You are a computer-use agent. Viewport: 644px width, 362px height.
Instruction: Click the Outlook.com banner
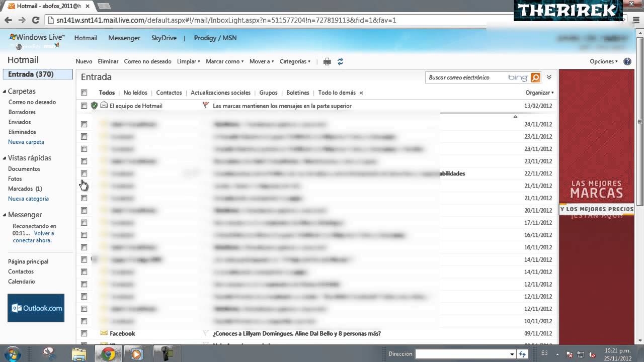pyautogui.click(x=36, y=308)
